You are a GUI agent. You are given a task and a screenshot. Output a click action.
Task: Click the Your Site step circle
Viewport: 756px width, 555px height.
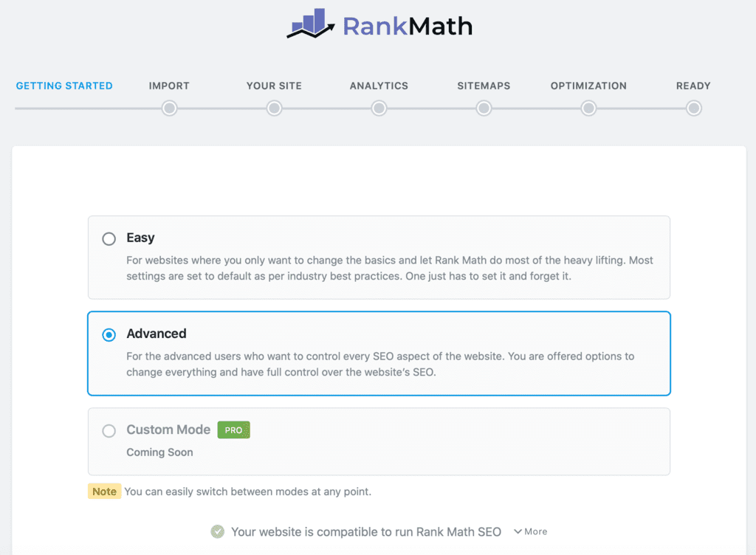pyautogui.click(x=274, y=108)
